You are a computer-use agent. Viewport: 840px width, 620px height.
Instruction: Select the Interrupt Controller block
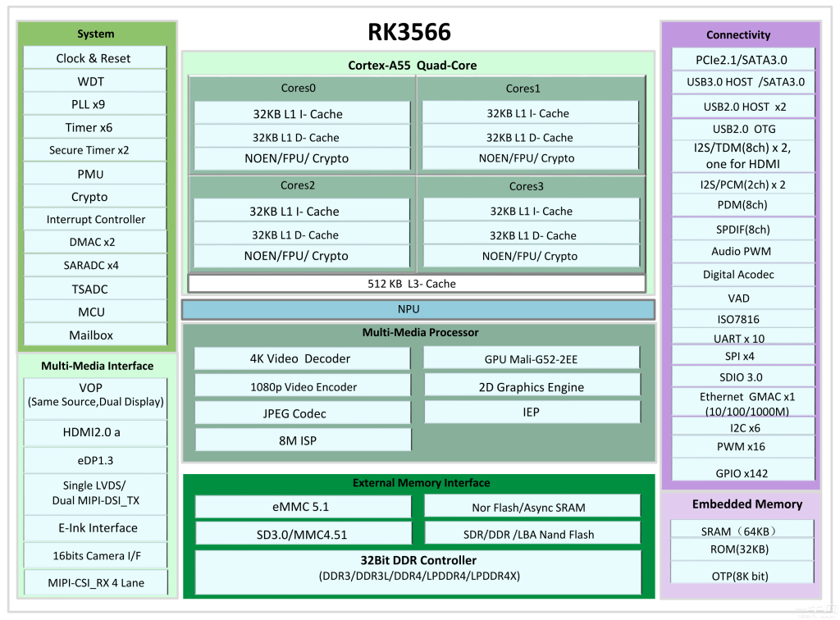click(x=95, y=220)
